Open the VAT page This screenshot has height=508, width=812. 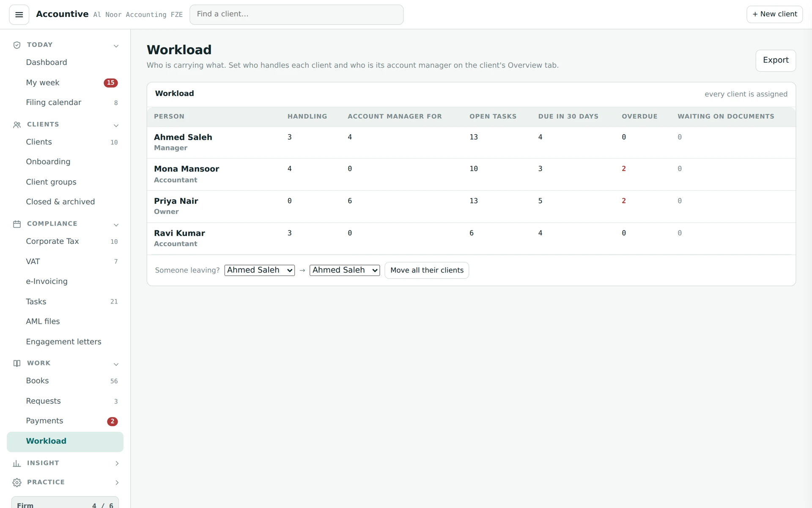coord(65,262)
